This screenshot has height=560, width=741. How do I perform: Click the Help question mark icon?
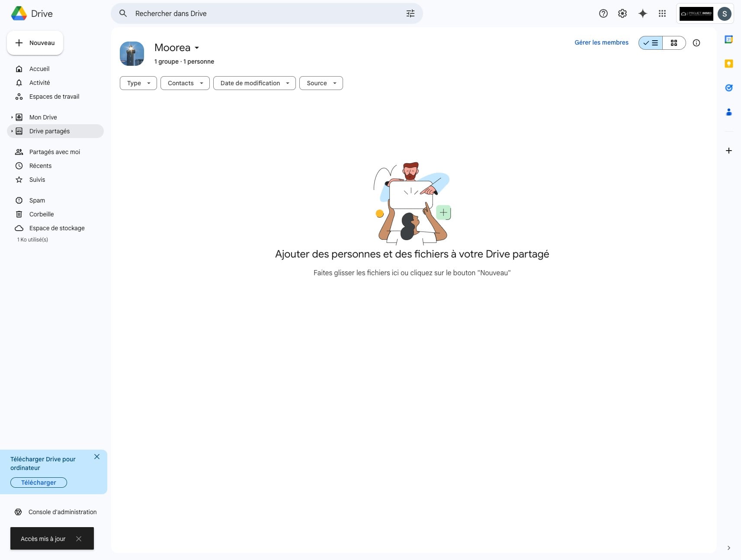tap(603, 13)
